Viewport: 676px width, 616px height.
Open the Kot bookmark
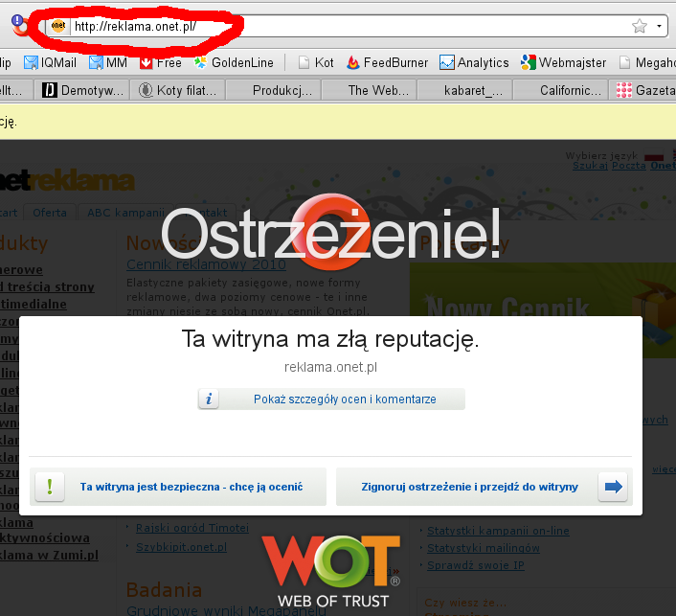(x=316, y=63)
